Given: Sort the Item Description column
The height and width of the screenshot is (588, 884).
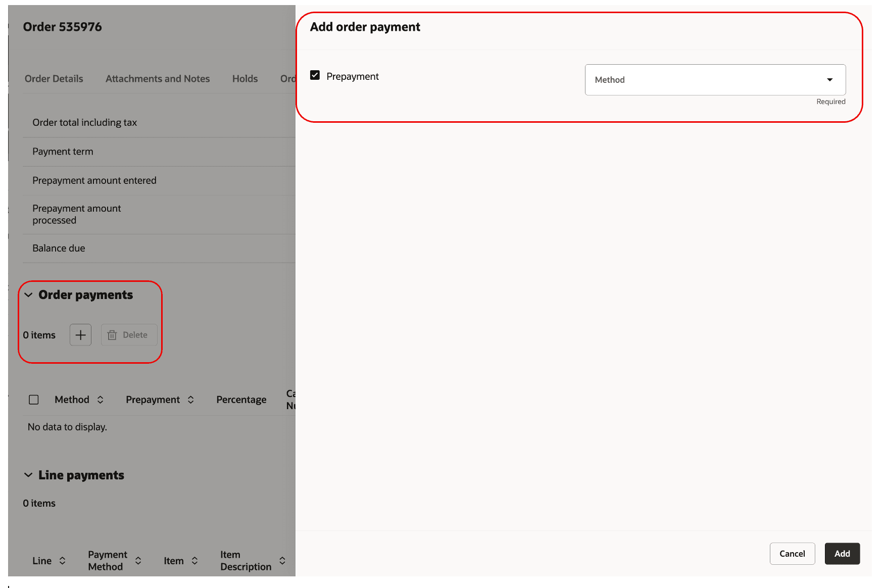Looking at the screenshot, I should coord(282,560).
